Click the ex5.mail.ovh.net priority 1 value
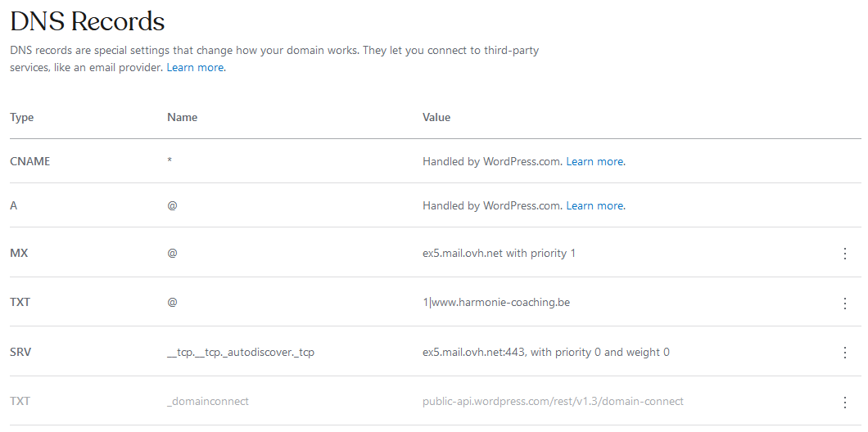 [x=499, y=254]
